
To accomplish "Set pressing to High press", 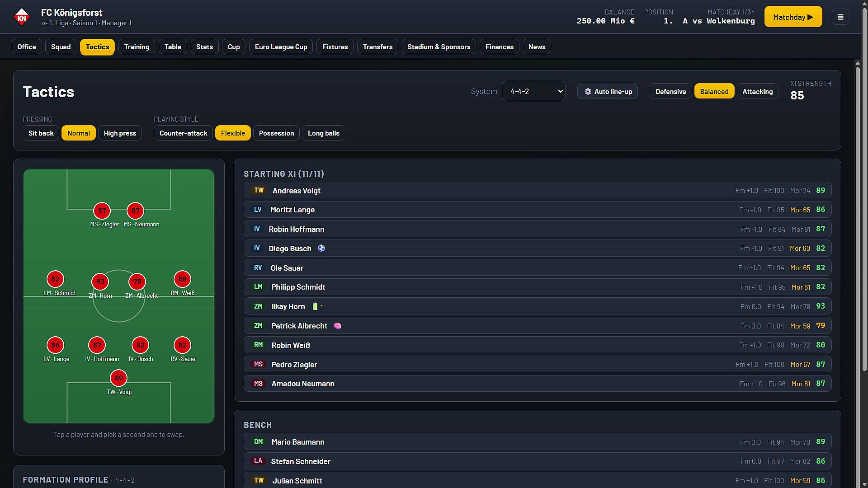I will [120, 133].
